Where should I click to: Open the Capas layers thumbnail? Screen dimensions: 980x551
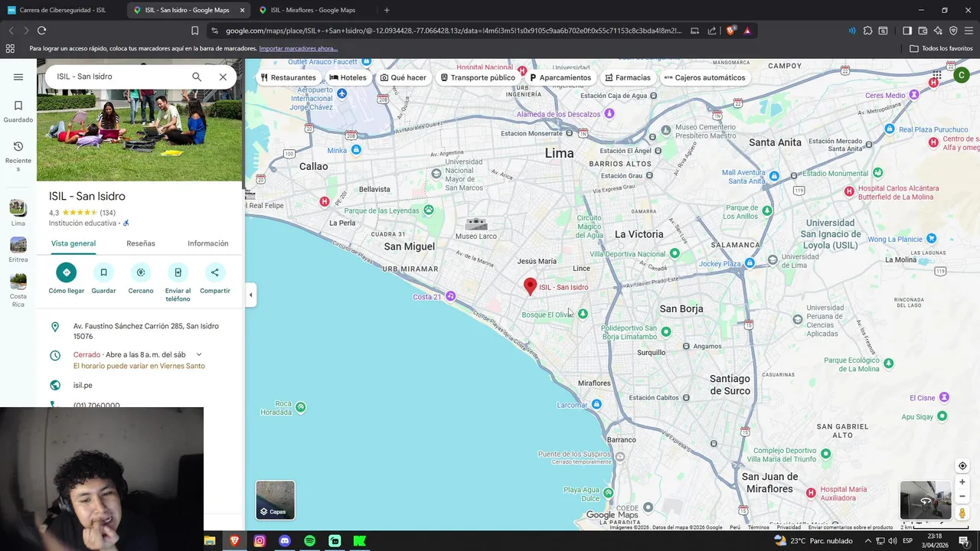(x=275, y=500)
